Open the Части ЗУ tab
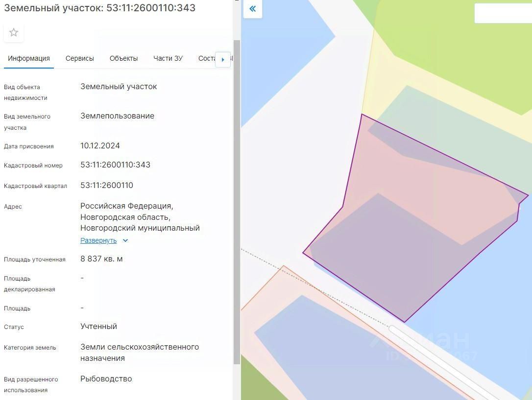 (x=168, y=59)
